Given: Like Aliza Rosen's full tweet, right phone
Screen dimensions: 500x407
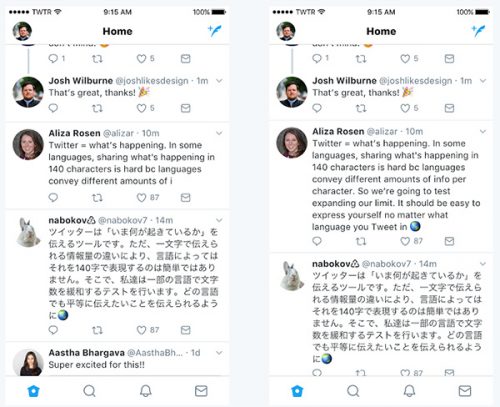Looking at the screenshot, I should 405,241.
